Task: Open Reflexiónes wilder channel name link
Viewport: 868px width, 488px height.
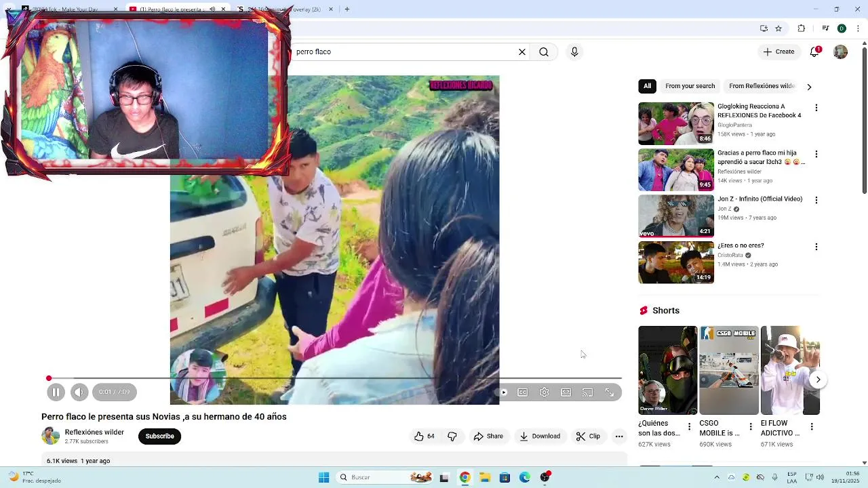Action: pos(94,432)
